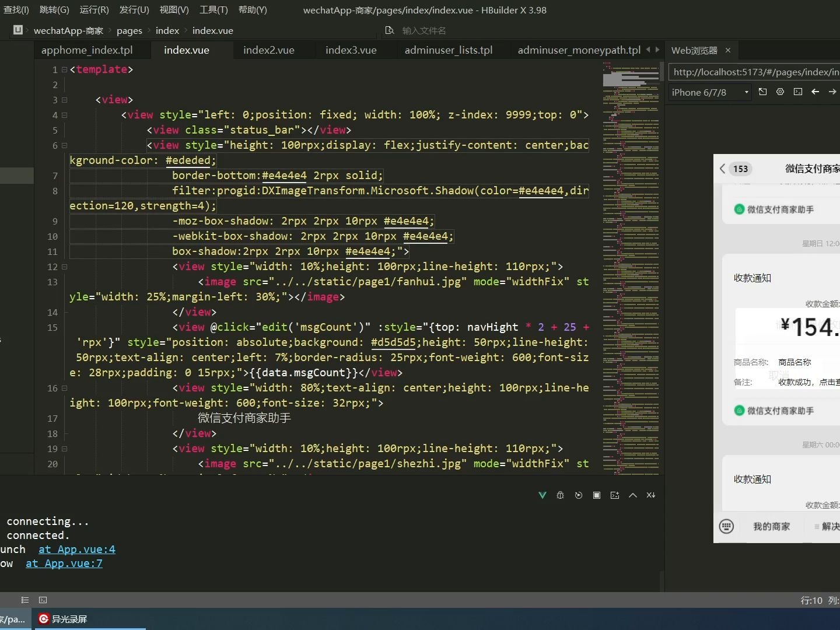Screen dimensions: 840x630
Task: Switch to the index2.vue tab
Action: (x=269, y=50)
